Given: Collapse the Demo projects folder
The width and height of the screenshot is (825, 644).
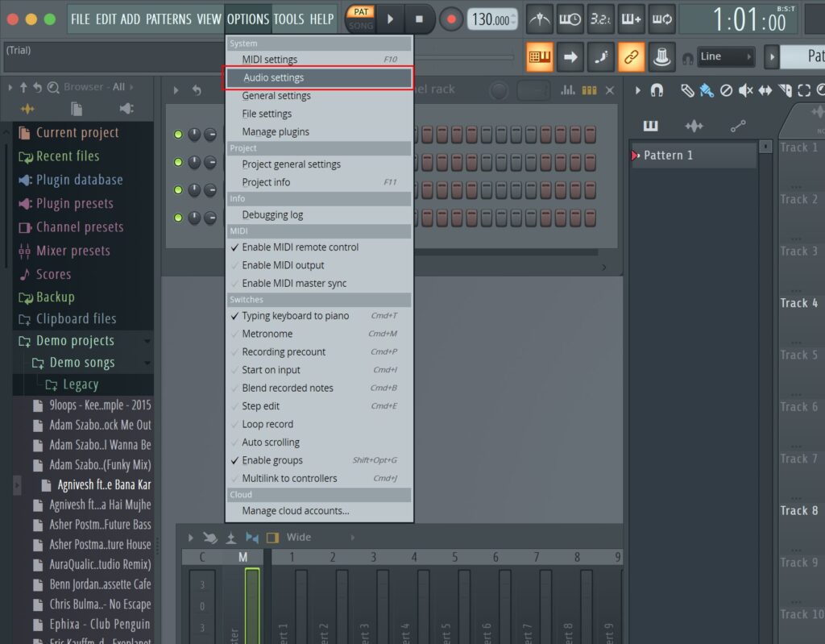Looking at the screenshot, I should pyautogui.click(x=74, y=341).
